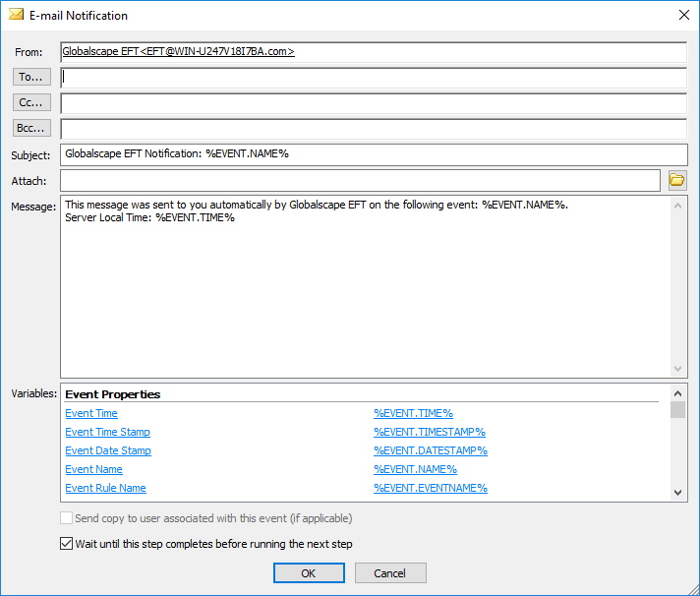
Task: Open the To... recipients picker
Action: pyautogui.click(x=31, y=77)
